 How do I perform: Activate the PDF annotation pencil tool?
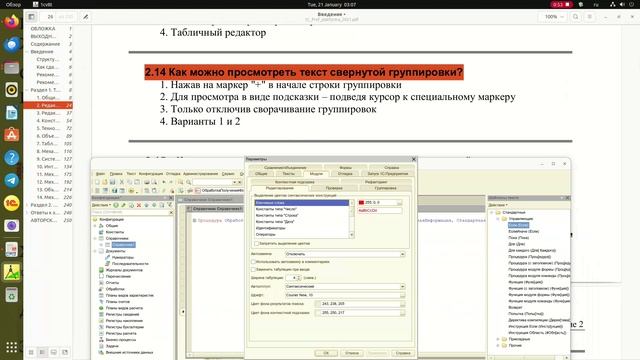[x=86, y=17]
